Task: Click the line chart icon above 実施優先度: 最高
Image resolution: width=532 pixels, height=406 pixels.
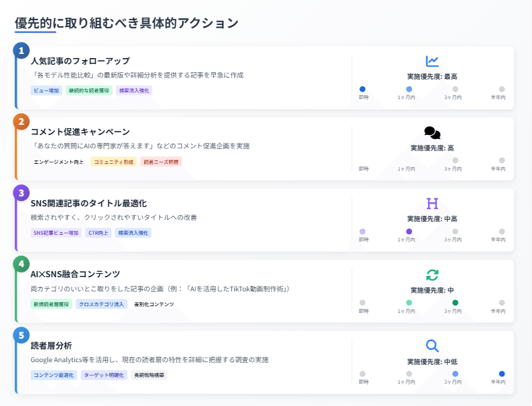Action: coord(432,61)
